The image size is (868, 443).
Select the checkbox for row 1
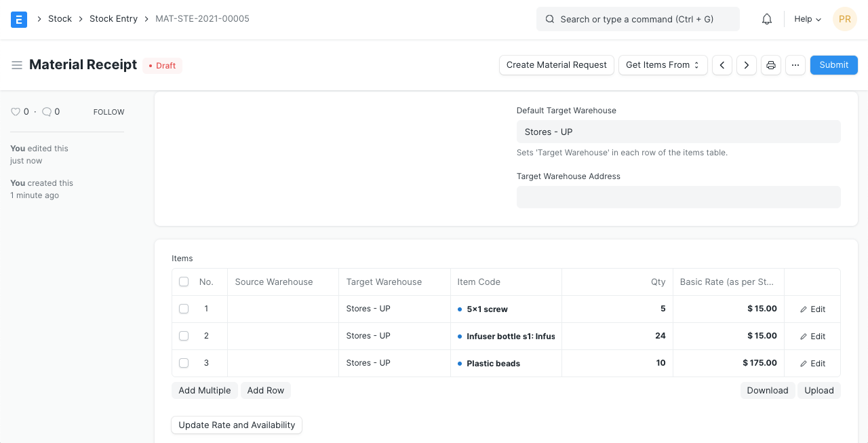pos(184,309)
